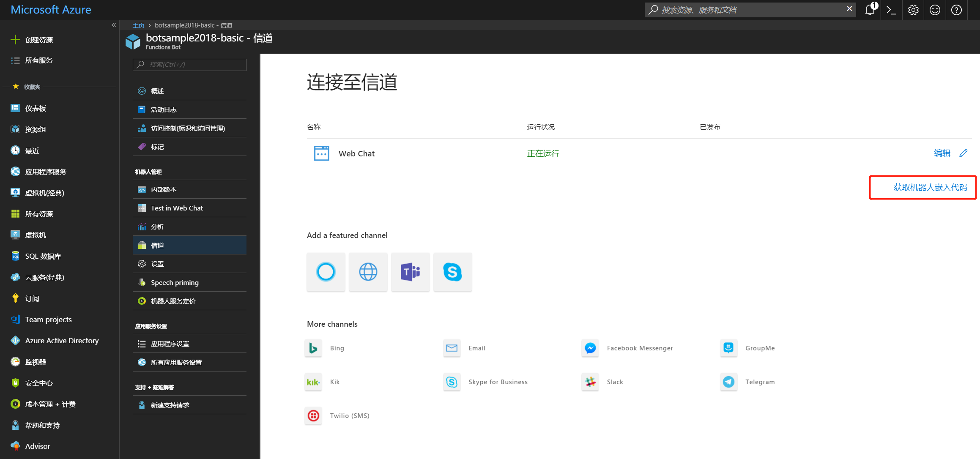The image size is (980, 459).
Task: Open 内部版本 build menu item
Action: [189, 189]
